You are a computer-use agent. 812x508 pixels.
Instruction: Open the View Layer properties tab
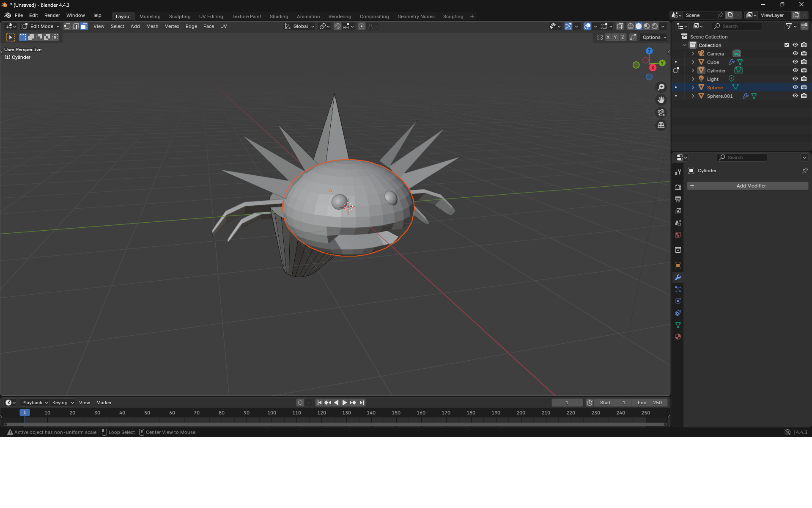pyautogui.click(x=678, y=211)
